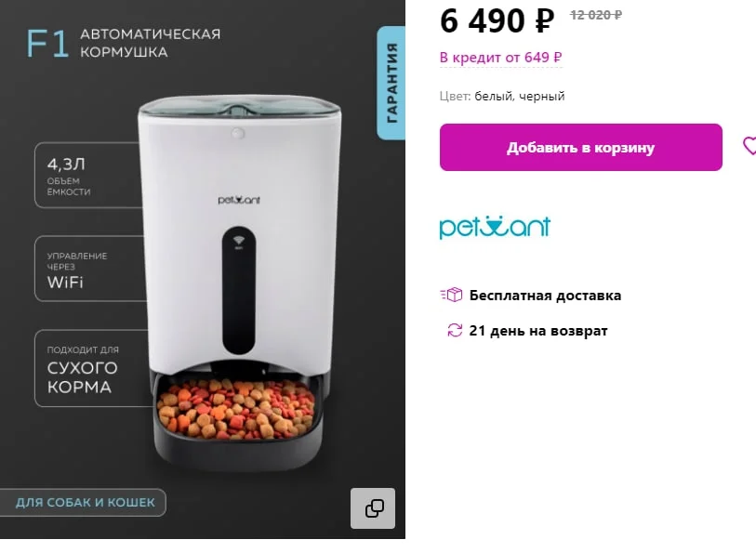Click the Цвет: белый, черный label
This screenshot has height=553, width=756.
[502, 96]
